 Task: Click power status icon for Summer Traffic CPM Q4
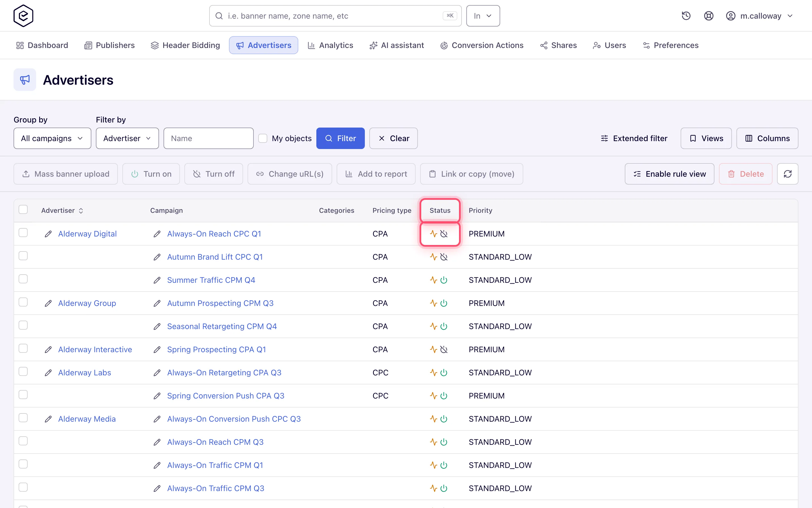pyautogui.click(x=443, y=280)
